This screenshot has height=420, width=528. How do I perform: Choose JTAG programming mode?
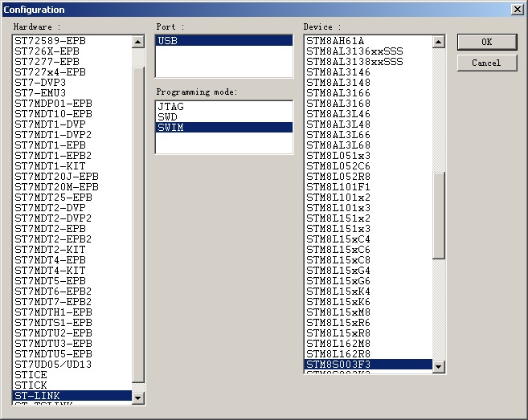click(x=224, y=107)
